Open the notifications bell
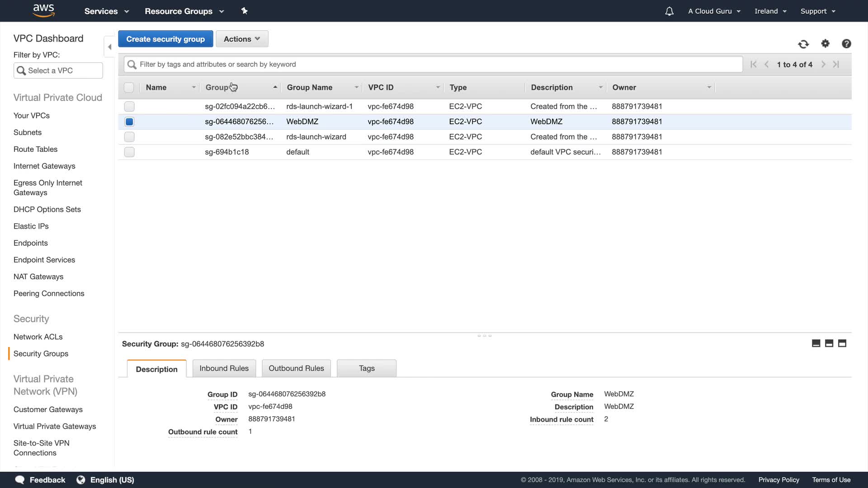The image size is (868, 488). [669, 11]
